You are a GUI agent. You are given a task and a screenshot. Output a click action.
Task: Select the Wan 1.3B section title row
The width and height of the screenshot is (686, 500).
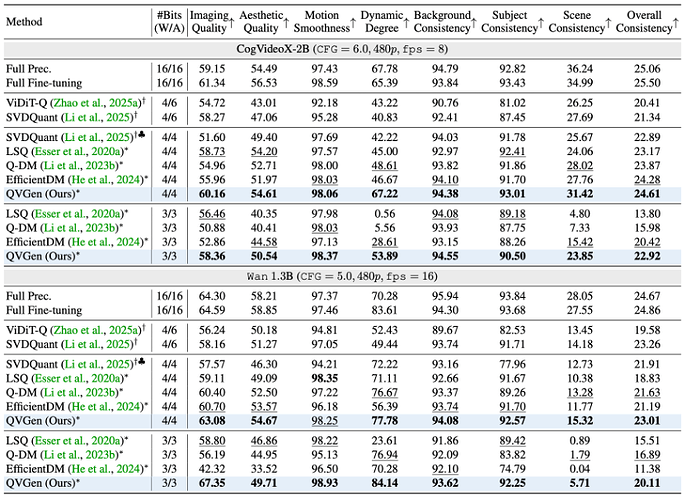[x=342, y=273]
